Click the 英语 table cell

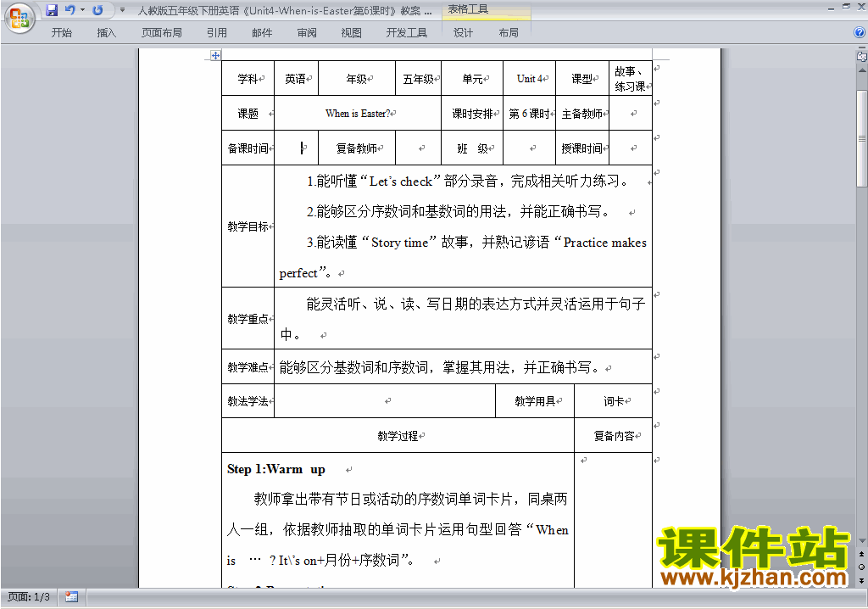[296, 79]
